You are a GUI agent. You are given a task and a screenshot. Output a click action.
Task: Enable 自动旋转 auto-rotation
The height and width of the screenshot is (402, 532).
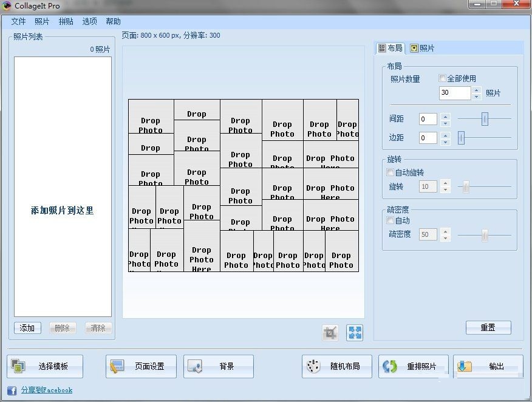pyautogui.click(x=389, y=172)
